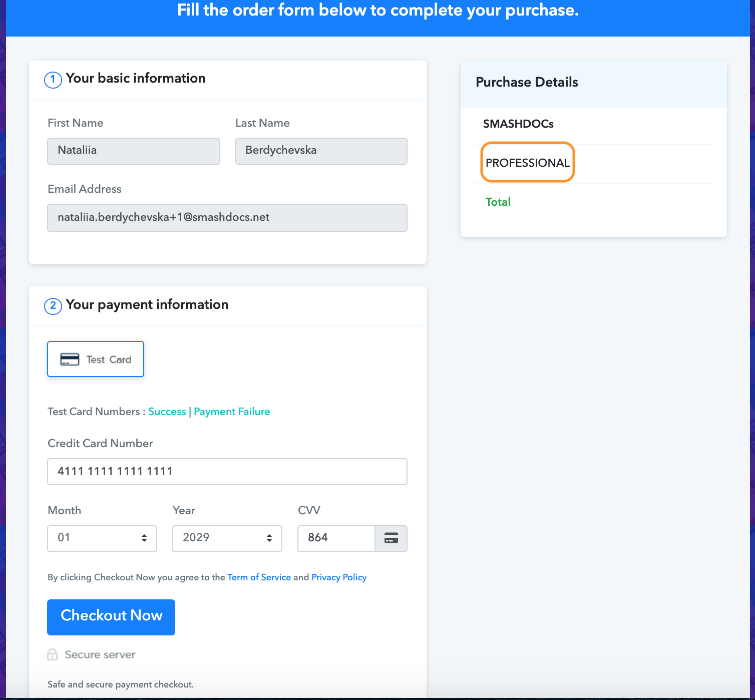Click the step 1 circle icon
The height and width of the screenshot is (700, 755).
coord(53,80)
